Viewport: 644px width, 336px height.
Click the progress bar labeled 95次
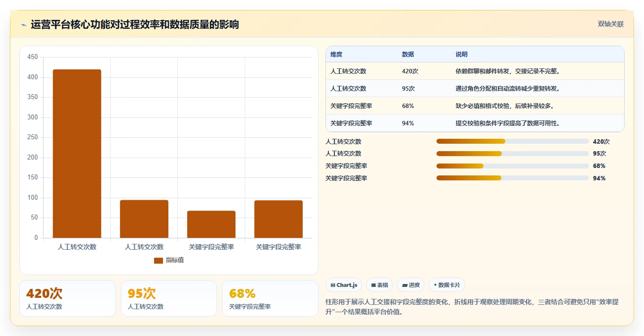tap(513, 154)
